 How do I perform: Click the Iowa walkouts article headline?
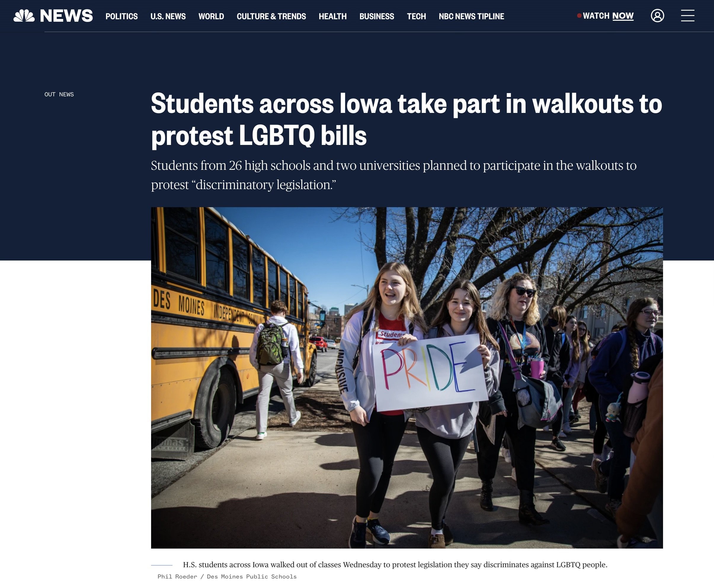[406, 119]
